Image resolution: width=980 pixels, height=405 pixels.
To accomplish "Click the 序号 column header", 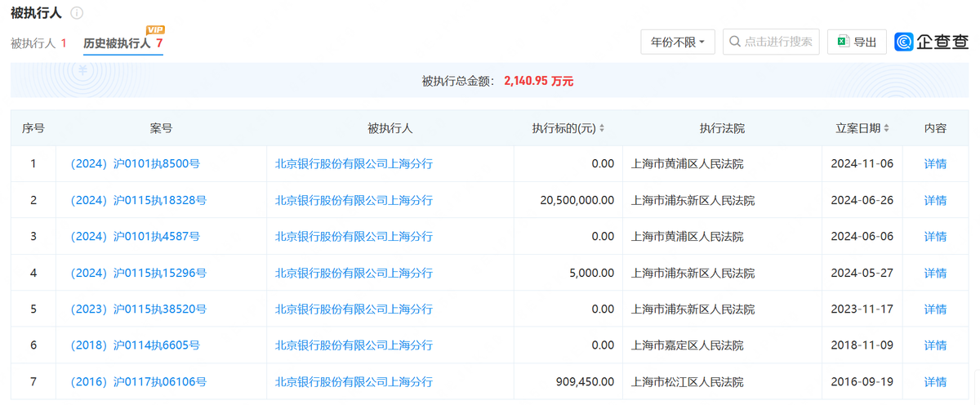I will (x=33, y=128).
